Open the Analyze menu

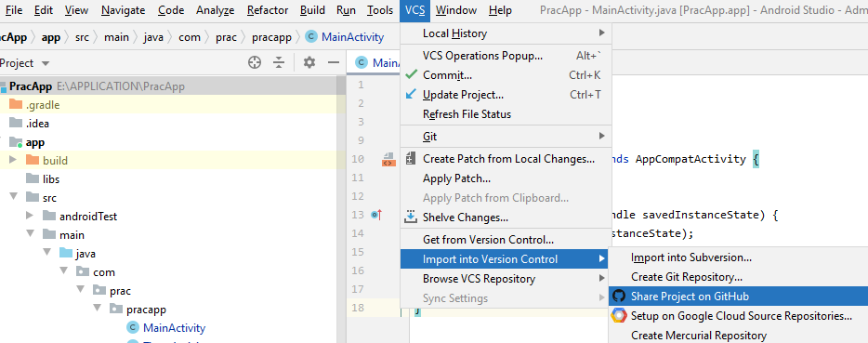pyautogui.click(x=216, y=10)
